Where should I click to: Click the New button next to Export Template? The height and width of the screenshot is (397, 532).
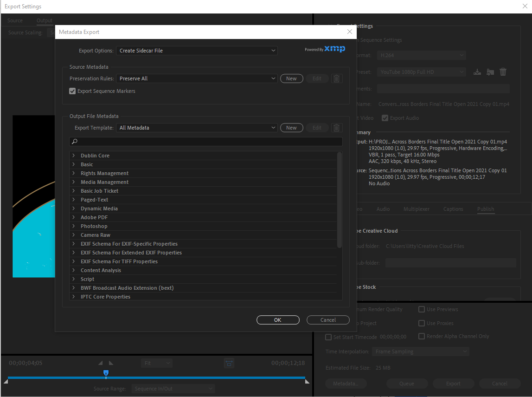point(291,128)
